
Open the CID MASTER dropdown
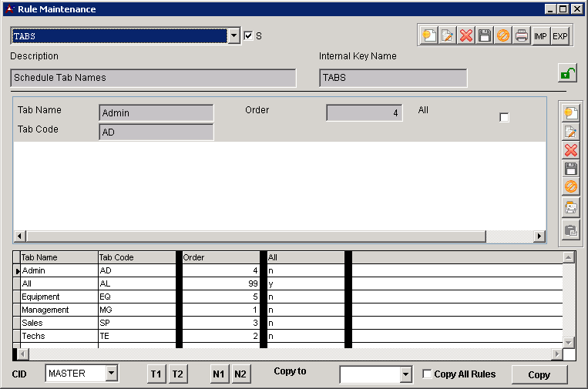point(112,374)
